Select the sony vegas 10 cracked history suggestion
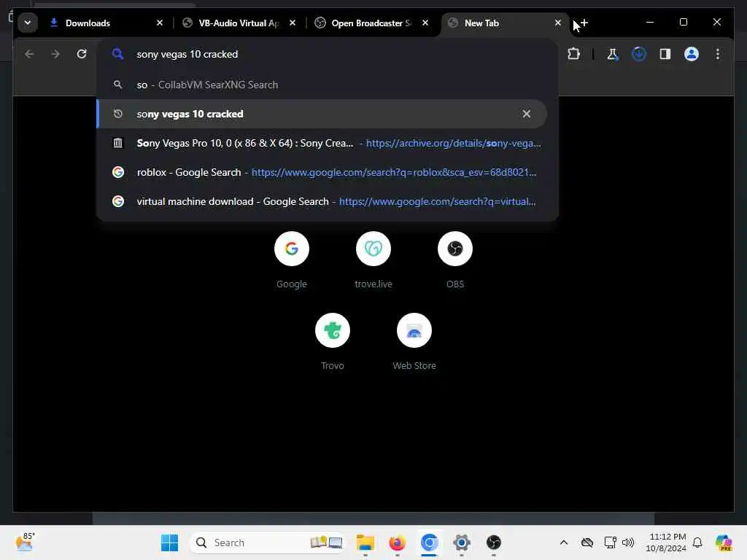Image resolution: width=747 pixels, height=560 pixels. pyautogui.click(x=322, y=114)
